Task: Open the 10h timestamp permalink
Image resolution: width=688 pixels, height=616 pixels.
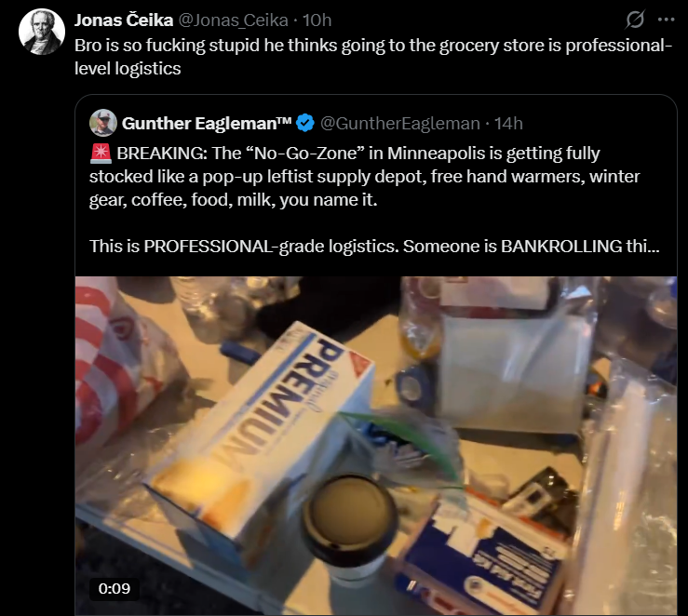Action: coord(317,20)
